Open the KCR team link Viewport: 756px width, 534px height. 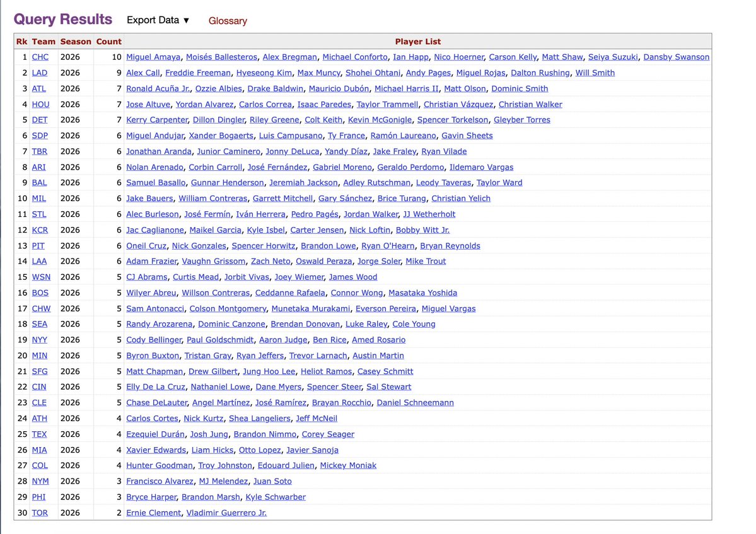click(40, 230)
